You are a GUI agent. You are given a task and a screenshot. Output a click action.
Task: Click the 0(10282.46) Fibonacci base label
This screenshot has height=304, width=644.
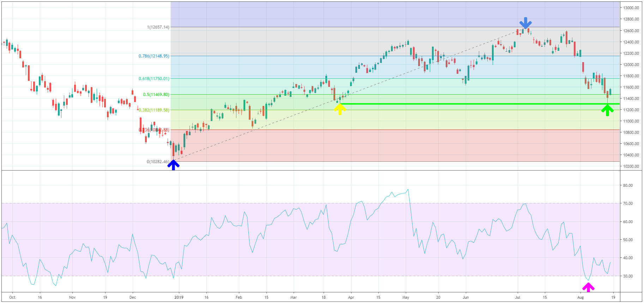point(158,162)
